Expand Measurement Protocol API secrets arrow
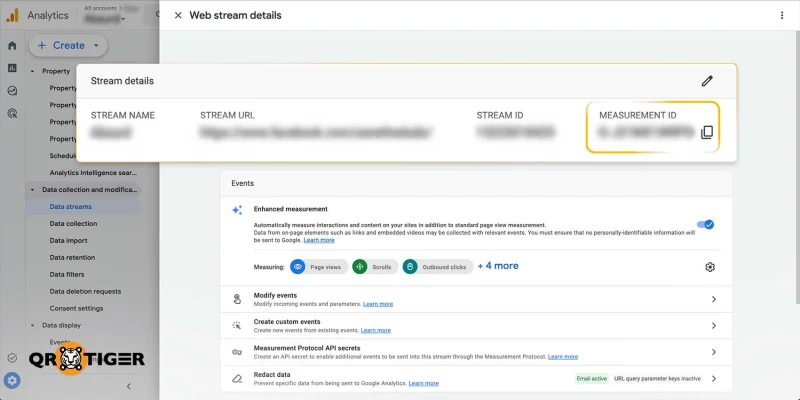 click(x=714, y=352)
